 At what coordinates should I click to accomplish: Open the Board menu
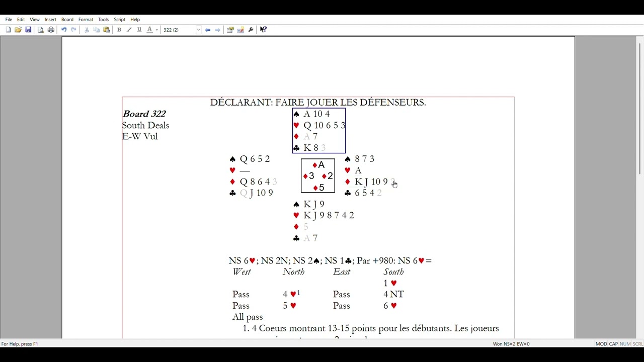67,20
